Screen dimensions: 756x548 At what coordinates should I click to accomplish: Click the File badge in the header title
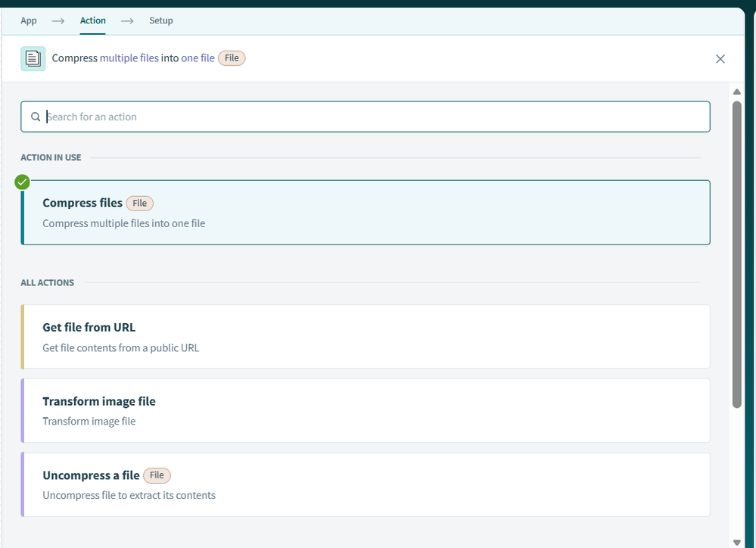coord(232,58)
